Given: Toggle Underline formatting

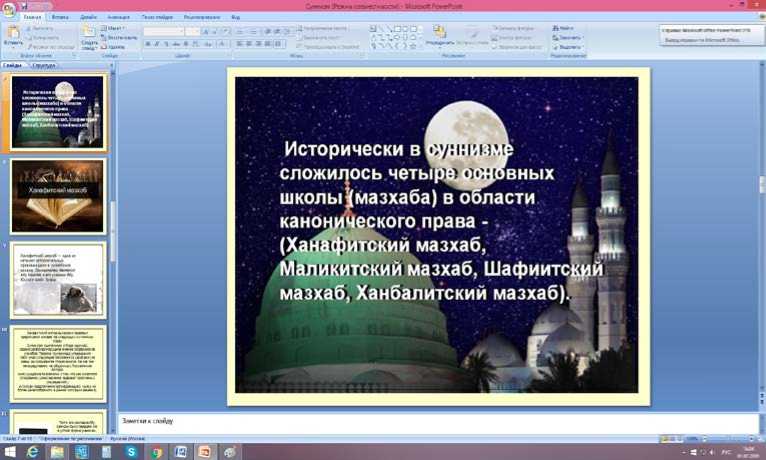Looking at the screenshot, I should coord(167,44).
